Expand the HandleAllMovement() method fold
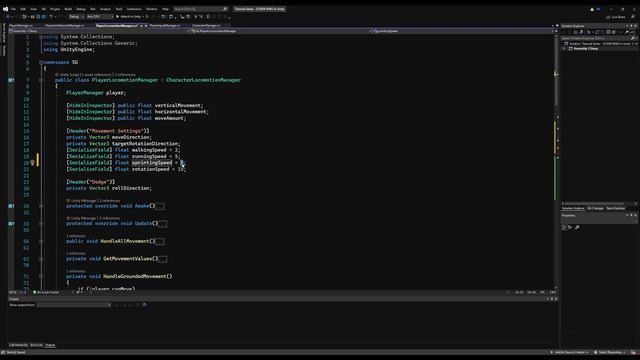 (x=41, y=241)
